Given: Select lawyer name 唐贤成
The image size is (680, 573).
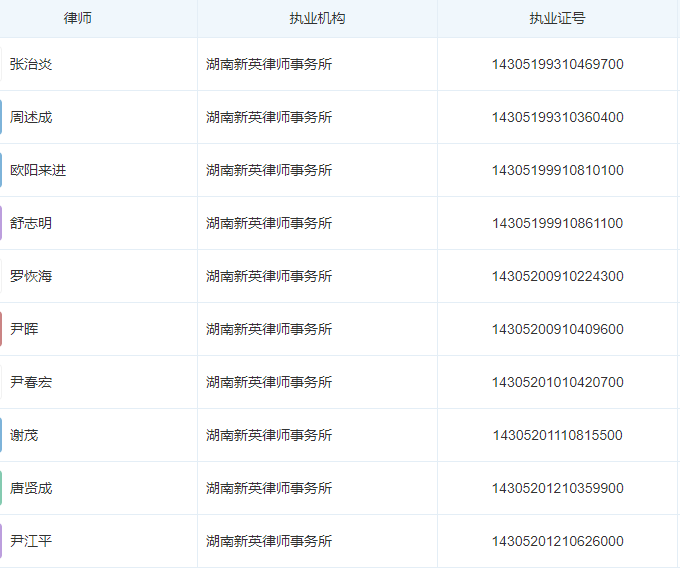Looking at the screenshot, I should point(31,488).
